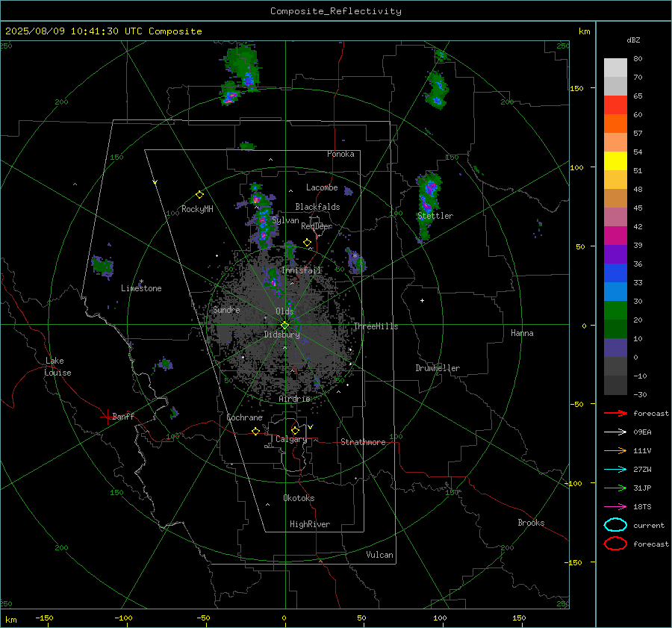Pick the red 60-65 dBZ swatch
This screenshot has width=672, height=628.
(x=615, y=105)
